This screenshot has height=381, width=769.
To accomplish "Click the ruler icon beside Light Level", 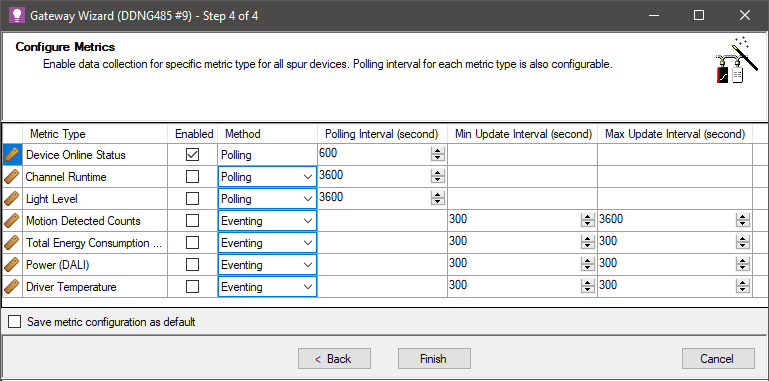I will 12,199.
